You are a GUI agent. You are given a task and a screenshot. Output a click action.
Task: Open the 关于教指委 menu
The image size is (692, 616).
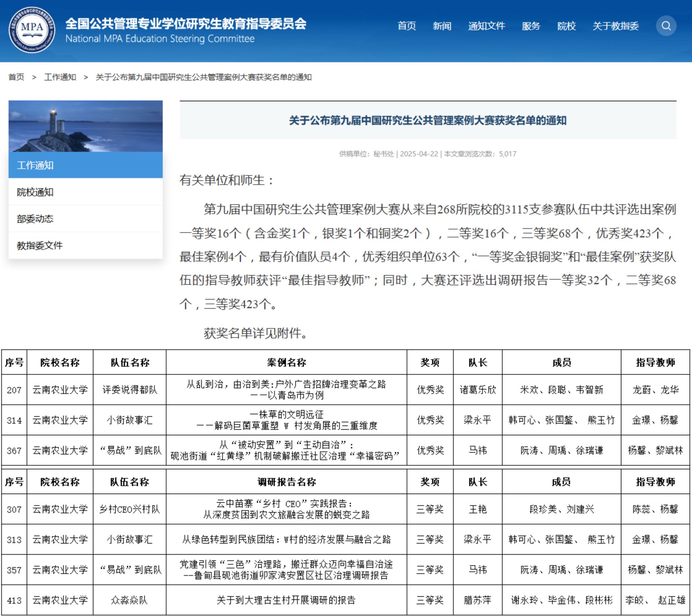(x=615, y=26)
